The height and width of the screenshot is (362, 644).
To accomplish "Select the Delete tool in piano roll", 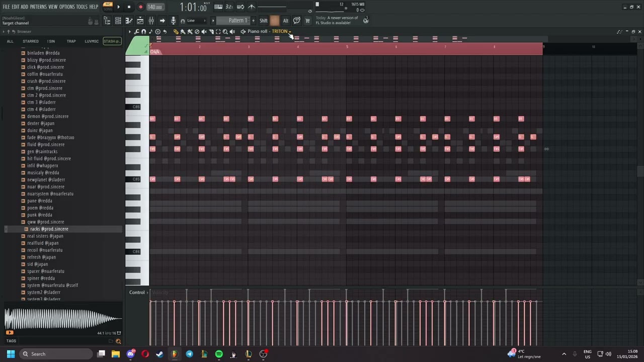I will click(197, 32).
